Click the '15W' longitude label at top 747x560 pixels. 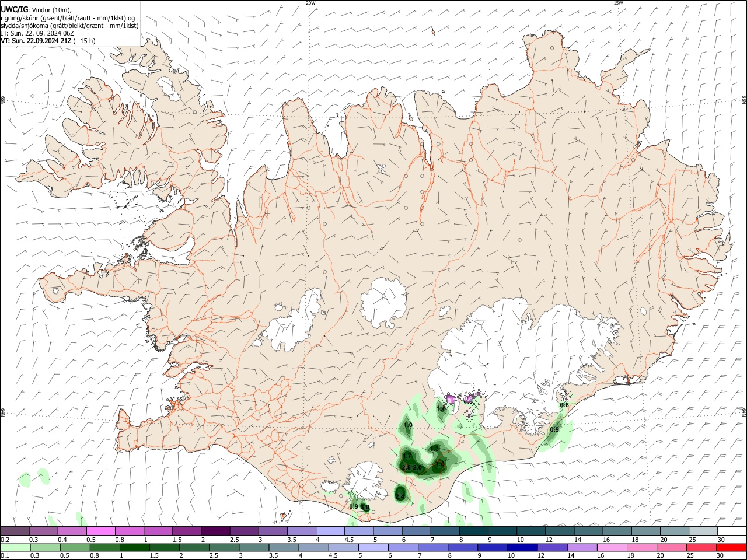pos(618,3)
